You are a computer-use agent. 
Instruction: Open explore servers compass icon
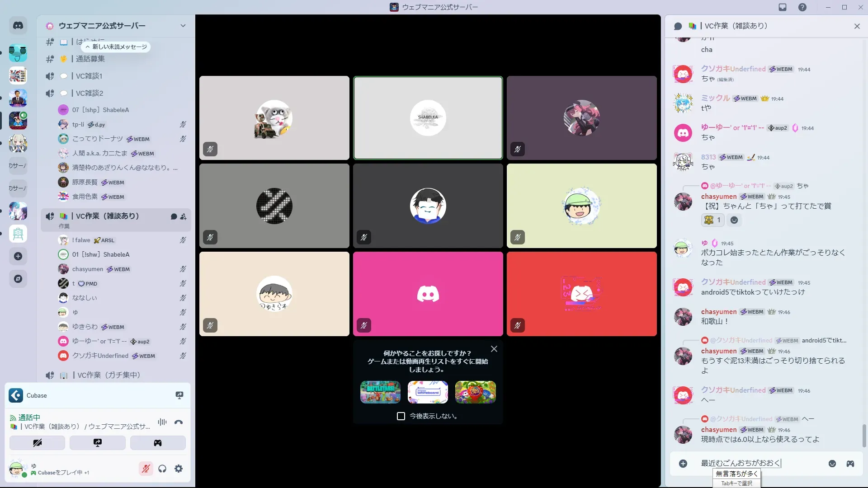(18, 279)
